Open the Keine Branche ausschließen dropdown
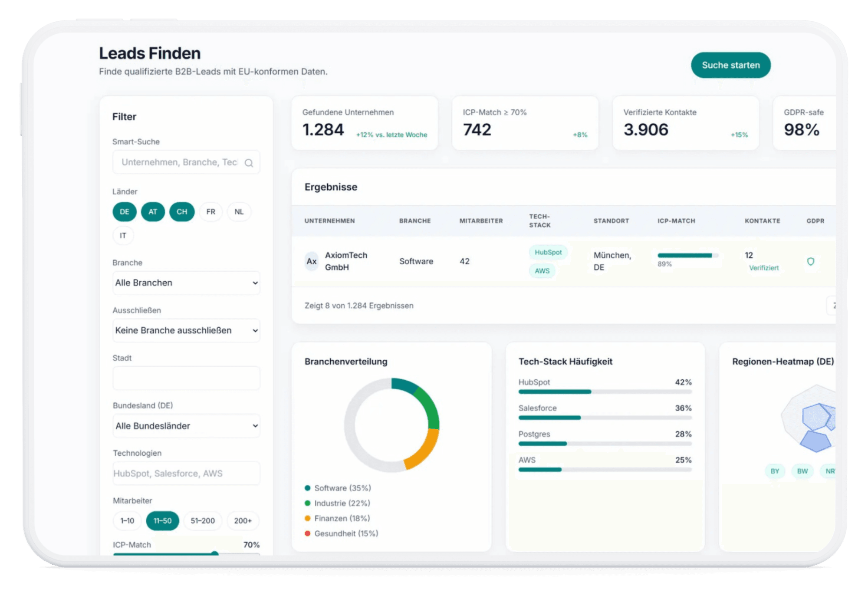 point(186,330)
